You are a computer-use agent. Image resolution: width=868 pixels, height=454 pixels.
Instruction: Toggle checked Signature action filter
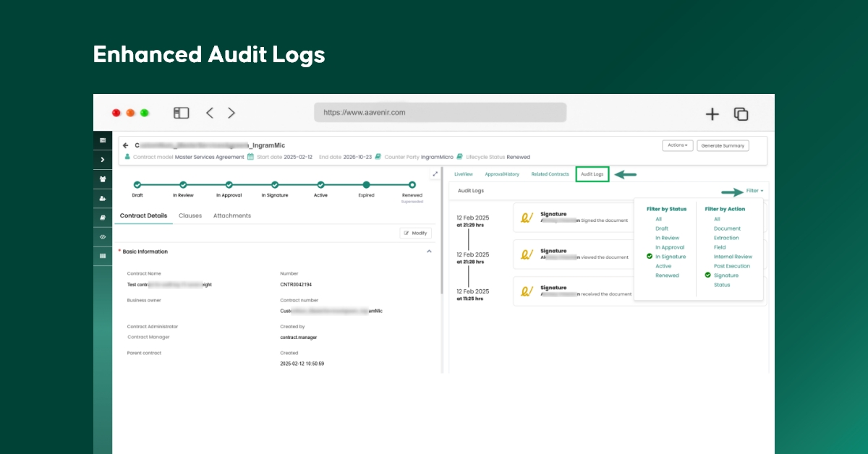[726, 275]
